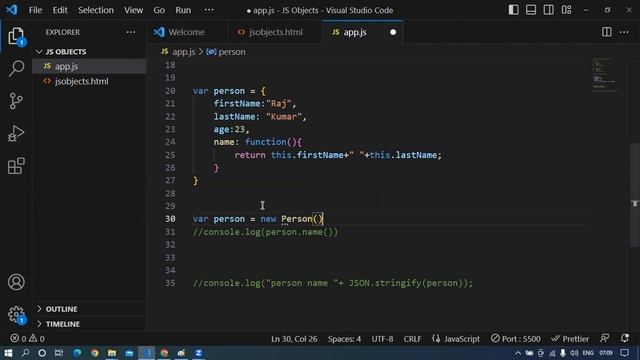Open Zoom app on taskbar
640x360 pixels.
point(198,353)
